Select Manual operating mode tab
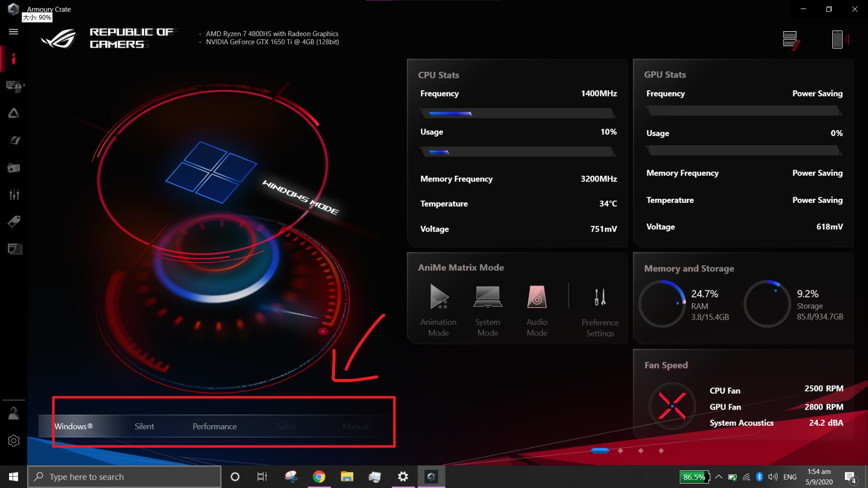This screenshot has width=868, height=488. pos(356,426)
